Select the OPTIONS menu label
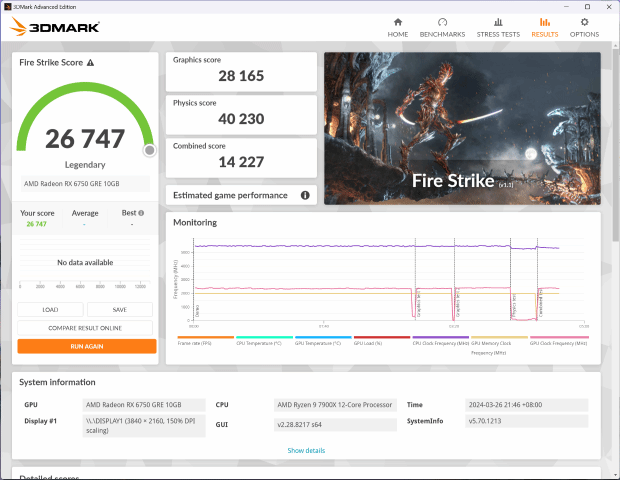 [x=584, y=34]
